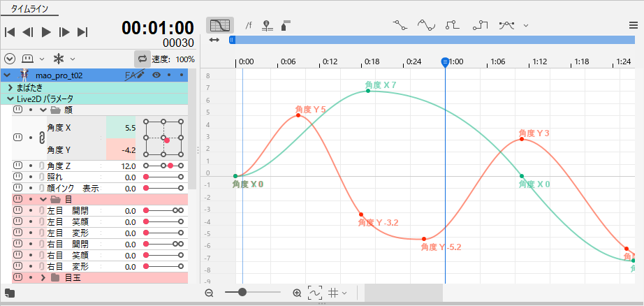Select the stepped curve type icon

tap(453, 25)
